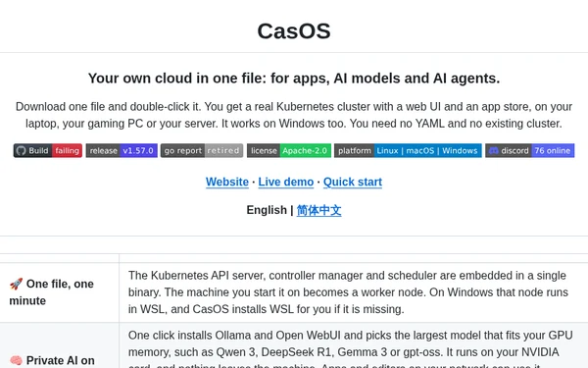Open the Apache-2.0 license badge

[x=289, y=150]
